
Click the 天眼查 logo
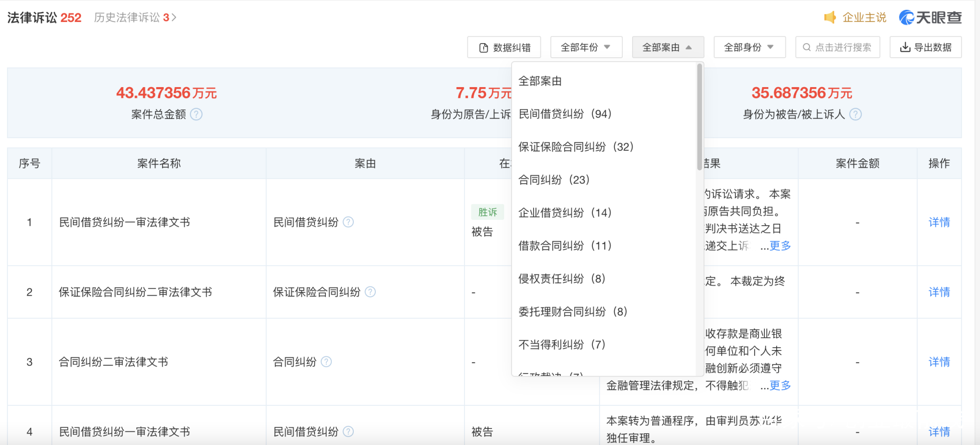(930, 18)
